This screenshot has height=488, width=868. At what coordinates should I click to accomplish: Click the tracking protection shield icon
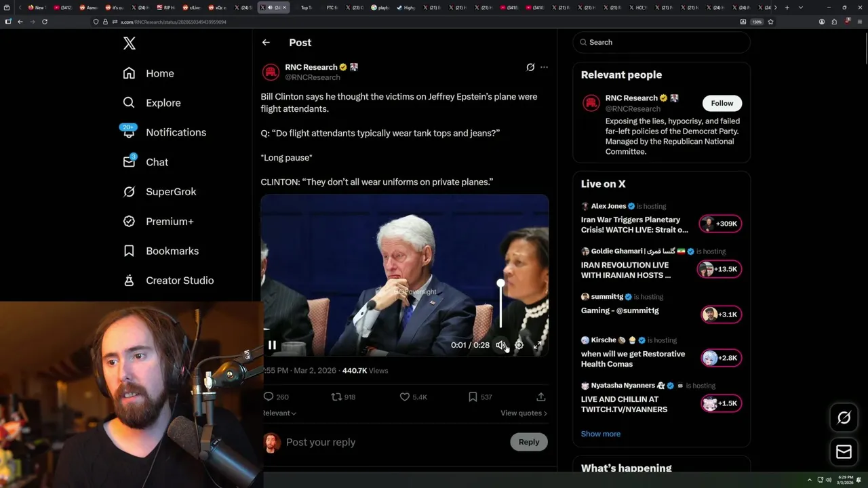96,22
